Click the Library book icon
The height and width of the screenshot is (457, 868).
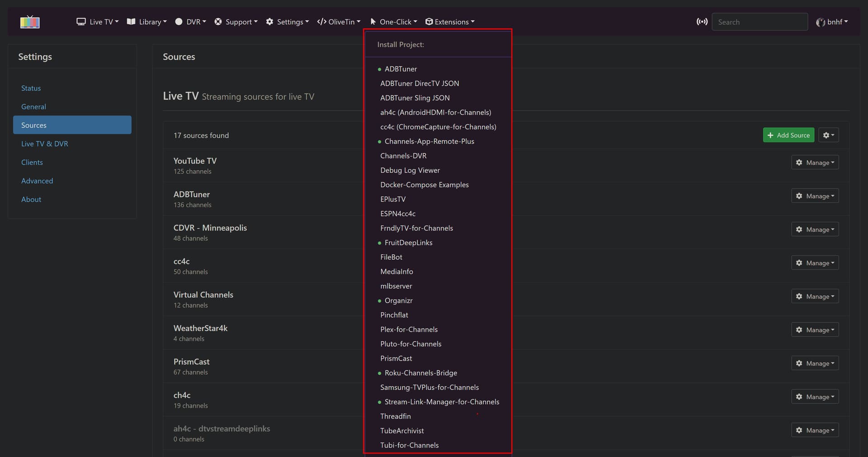(x=131, y=22)
